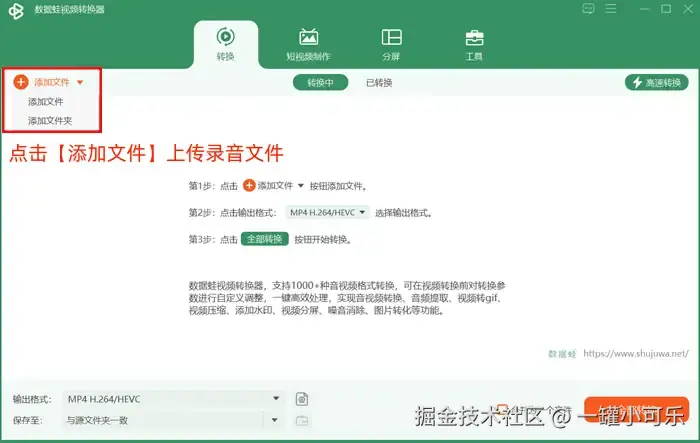
Task: Open the 输出格式 MP4 H.264/HEVC combo box
Action: 173,399
